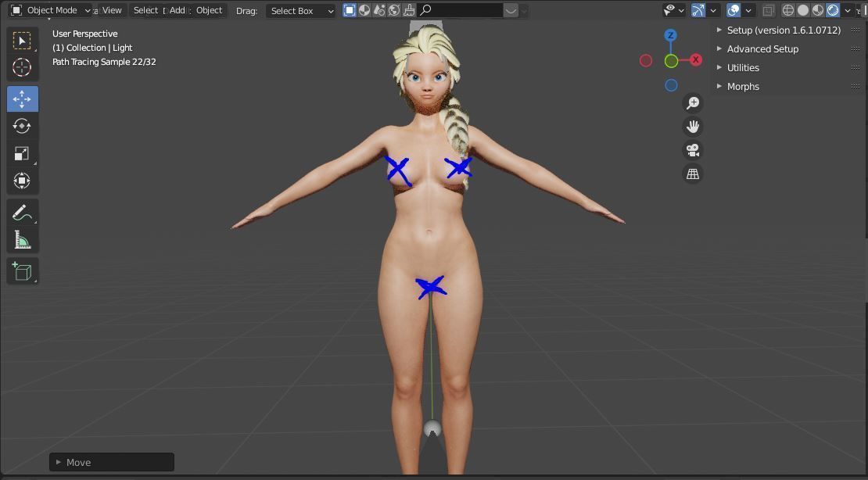Screen dimensions: 868x480
Task: Select the Light object below the model
Action: (432, 428)
